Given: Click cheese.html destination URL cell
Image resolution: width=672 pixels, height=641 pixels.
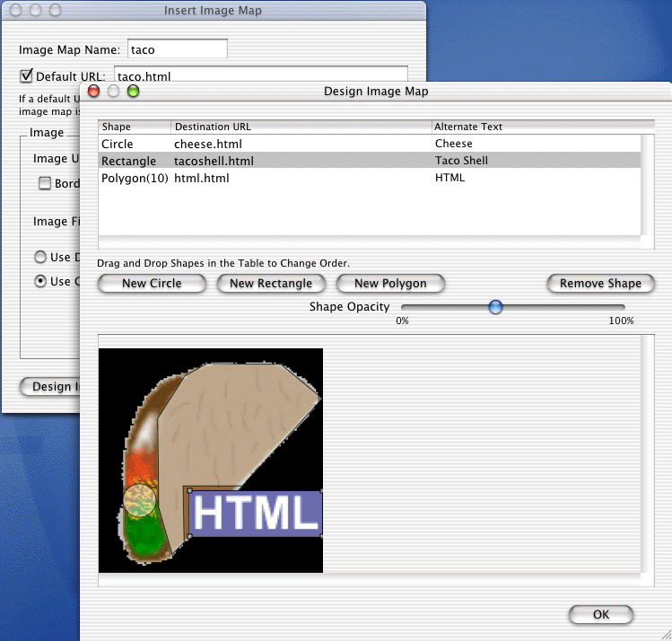Looking at the screenshot, I should (x=208, y=144).
